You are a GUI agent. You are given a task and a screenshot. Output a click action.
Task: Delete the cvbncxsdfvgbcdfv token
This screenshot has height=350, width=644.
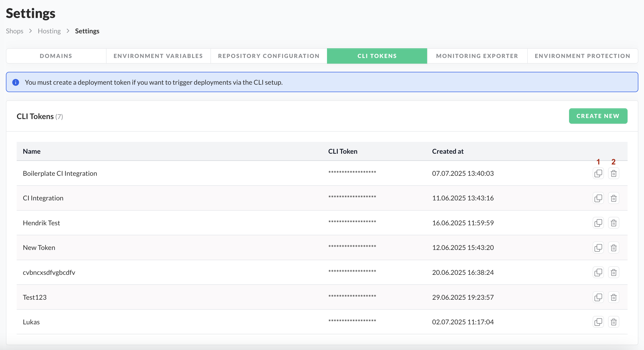tap(613, 273)
